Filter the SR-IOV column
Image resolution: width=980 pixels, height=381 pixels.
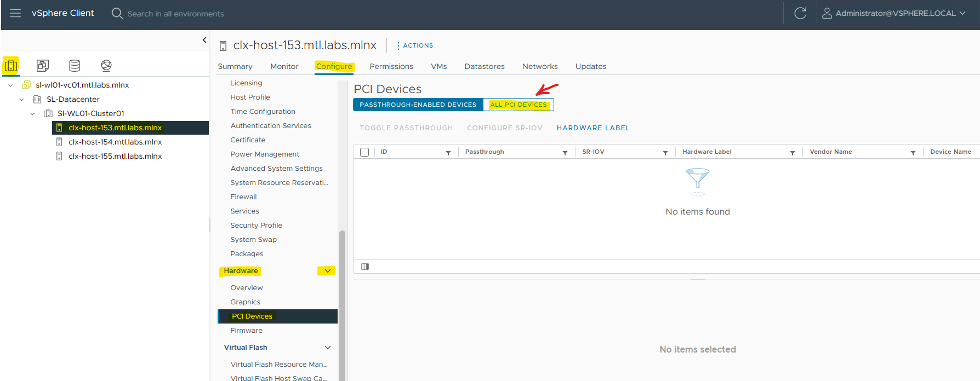665,153
